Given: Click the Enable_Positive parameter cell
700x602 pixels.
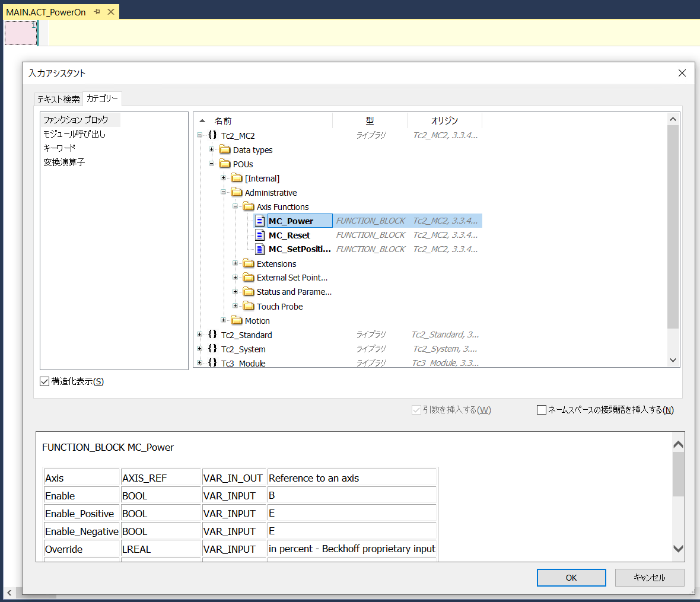Looking at the screenshot, I should click(82, 514).
